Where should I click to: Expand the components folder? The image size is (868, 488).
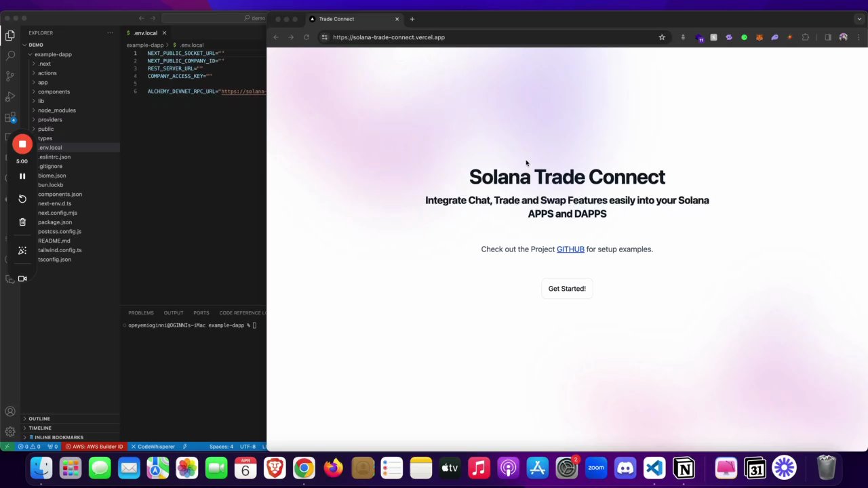54,91
